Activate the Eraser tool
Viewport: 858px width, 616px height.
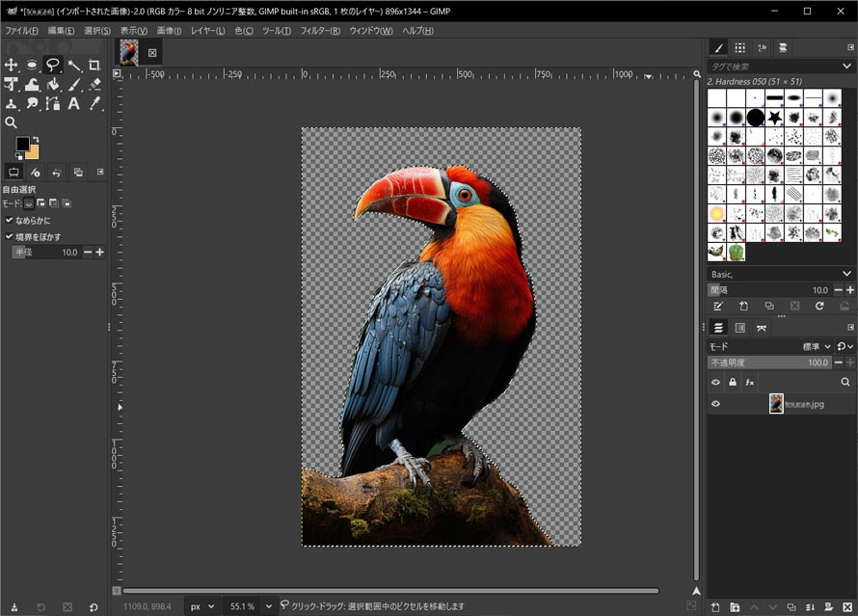click(94, 84)
